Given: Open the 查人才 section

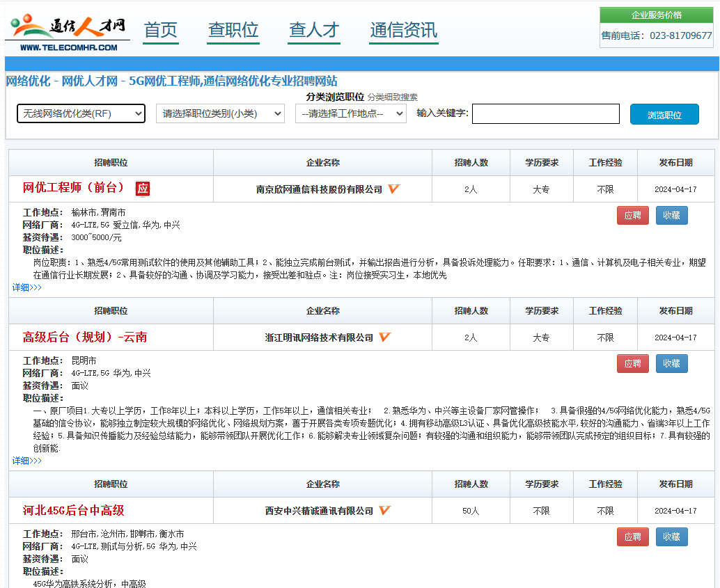Looking at the screenshot, I should [313, 31].
